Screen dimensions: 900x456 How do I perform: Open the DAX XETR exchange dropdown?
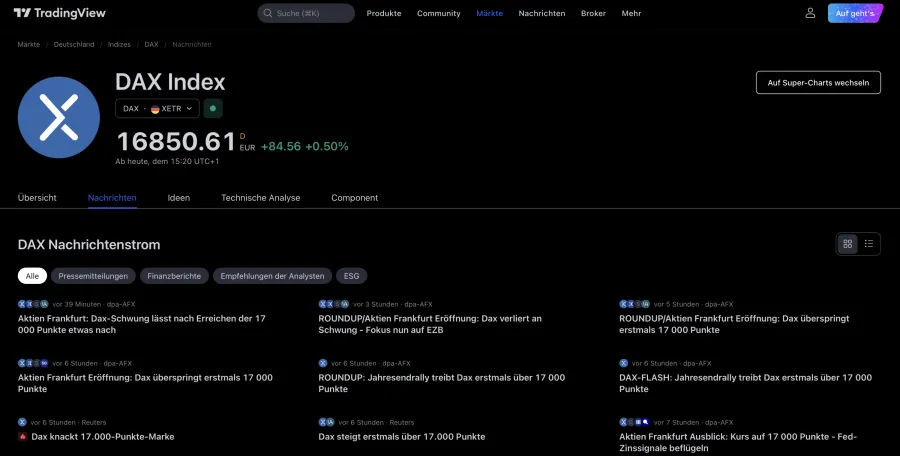click(x=157, y=109)
